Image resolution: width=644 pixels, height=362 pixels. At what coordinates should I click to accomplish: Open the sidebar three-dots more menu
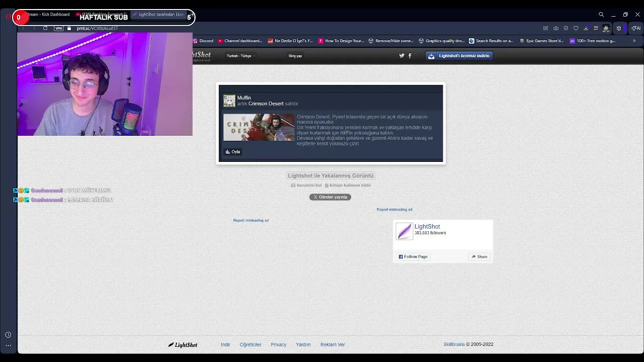click(8, 345)
